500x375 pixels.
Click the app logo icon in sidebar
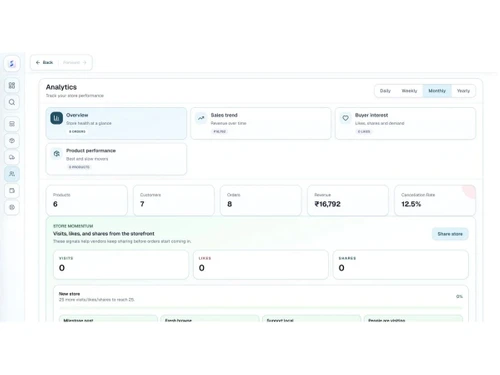point(12,63)
